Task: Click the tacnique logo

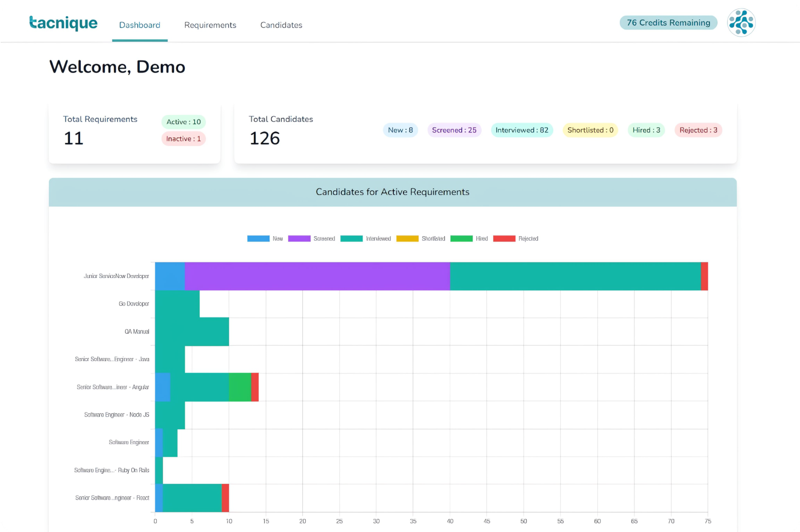Action: point(63,23)
